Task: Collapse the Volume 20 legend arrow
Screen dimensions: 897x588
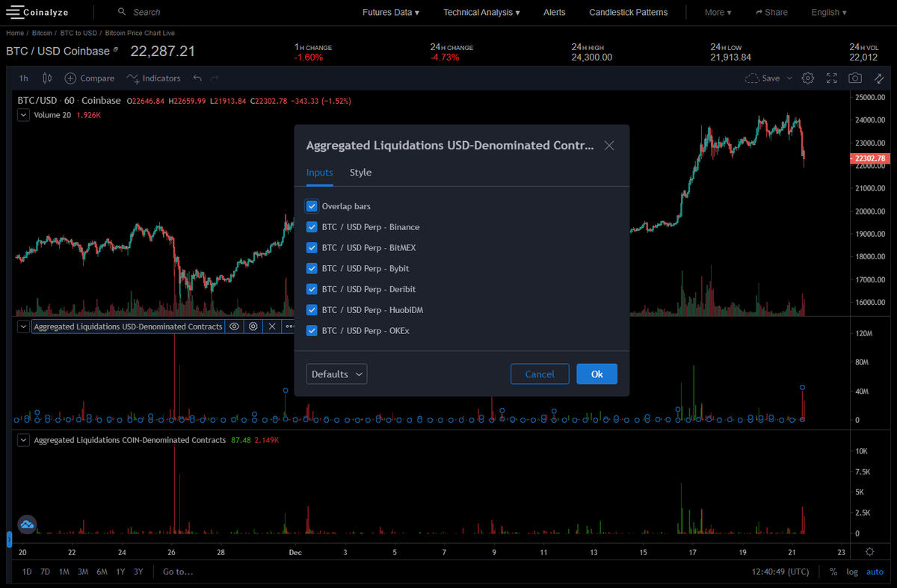Action: pyautogui.click(x=23, y=115)
